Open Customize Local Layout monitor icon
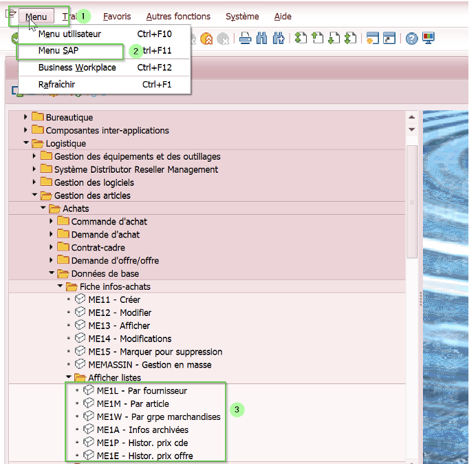Screen dimensions: 476x464 click(x=429, y=39)
